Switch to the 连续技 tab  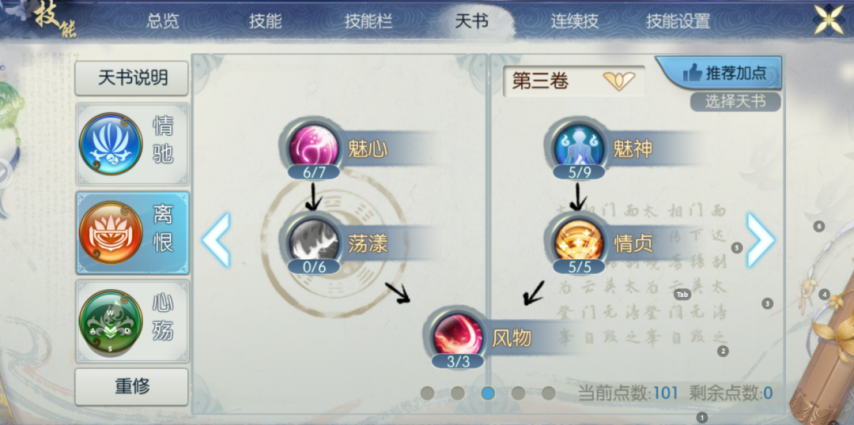575,21
